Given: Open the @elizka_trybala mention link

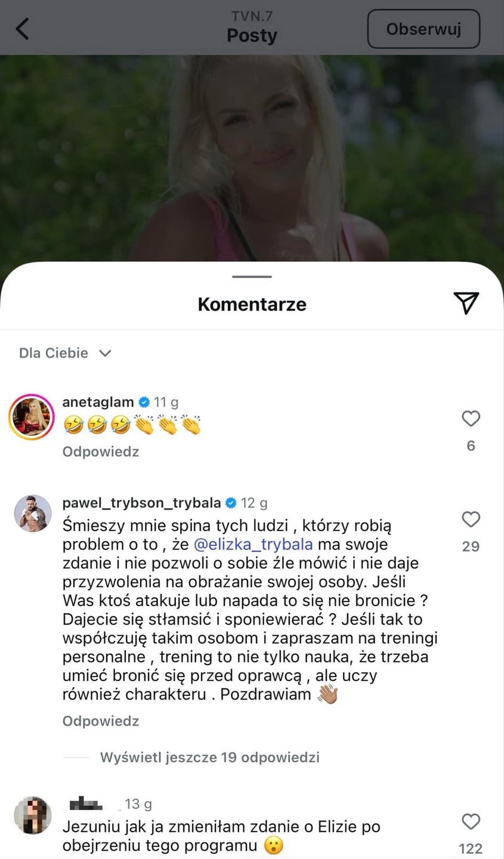Looking at the screenshot, I should pos(253,545).
